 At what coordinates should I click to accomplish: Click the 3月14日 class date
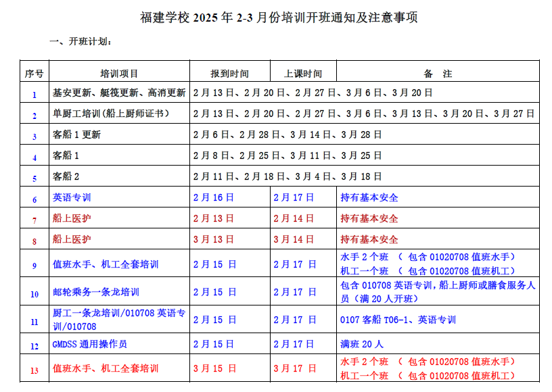(x=294, y=239)
